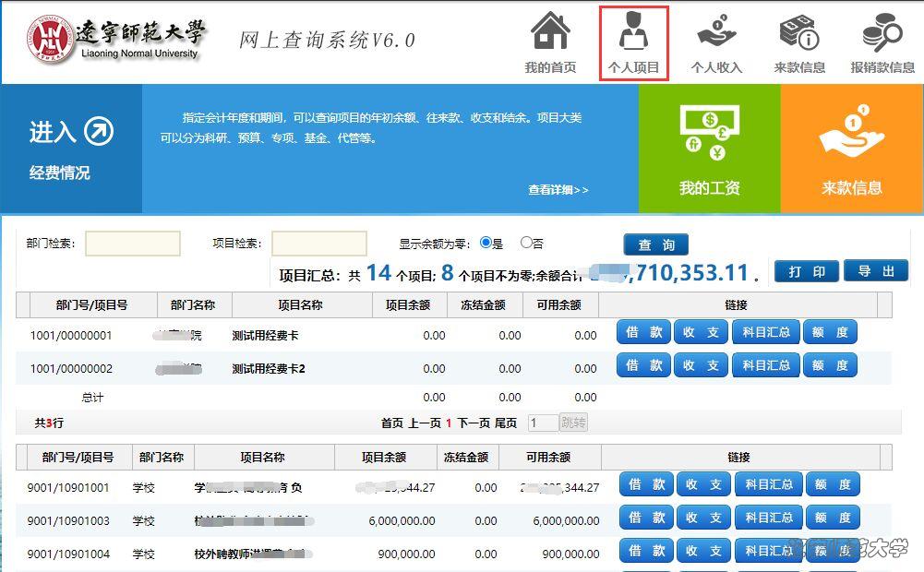The height and width of the screenshot is (572, 924).
Task: Open the 报销款信息 coin magnifier icon
Action: [x=882, y=33]
